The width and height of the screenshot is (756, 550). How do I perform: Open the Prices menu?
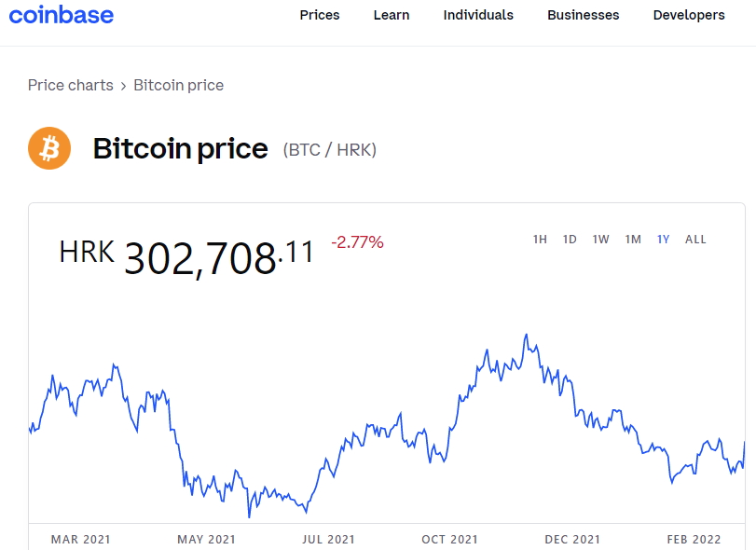pyautogui.click(x=320, y=15)
